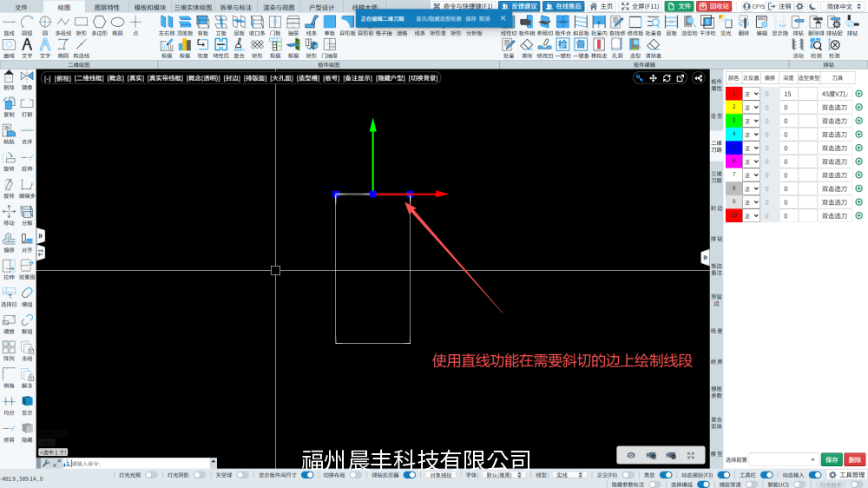Toggle 排钻反应器 switch
868x488 pixels.
pyautogui.click(x=410, y=475)
